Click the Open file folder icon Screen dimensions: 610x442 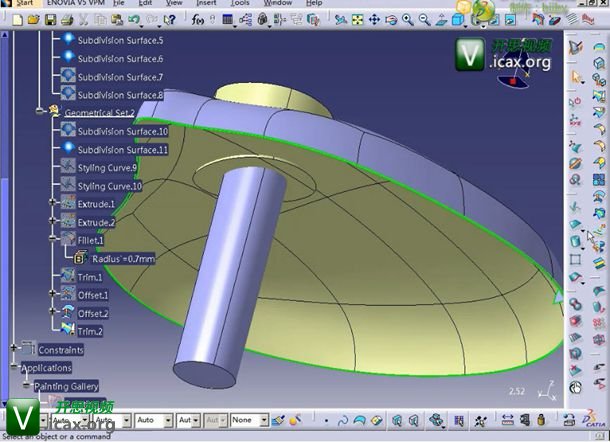(x=36, y=19)
